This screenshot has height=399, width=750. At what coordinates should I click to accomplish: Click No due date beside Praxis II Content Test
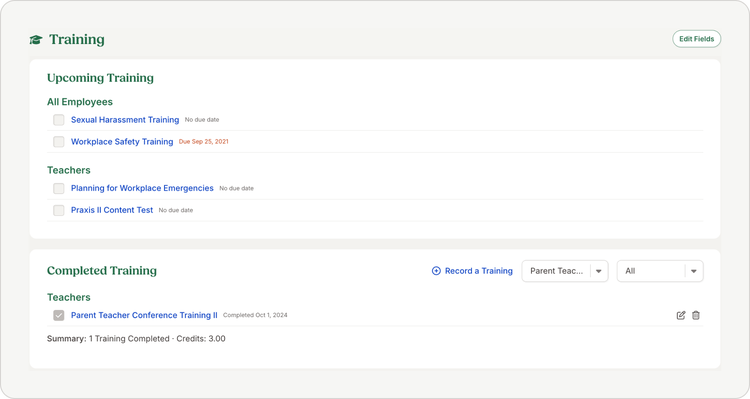click(x=176, y=210)
